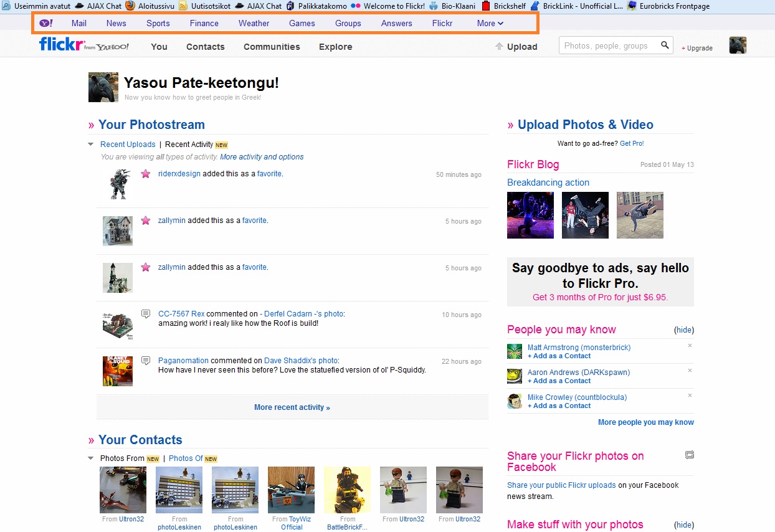The image size is (775, 532).
Task: Open the Uutisotsikot feed bookmark
Action: click(204, 6)
